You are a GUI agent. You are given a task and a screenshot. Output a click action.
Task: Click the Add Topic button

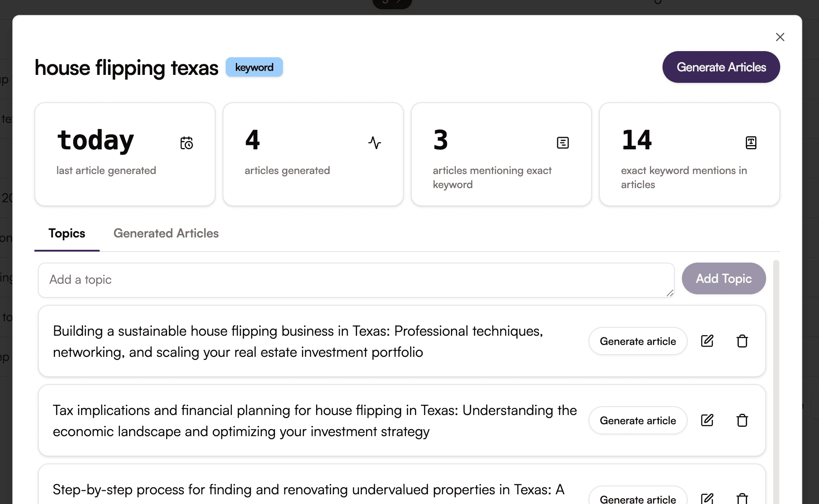724,278
